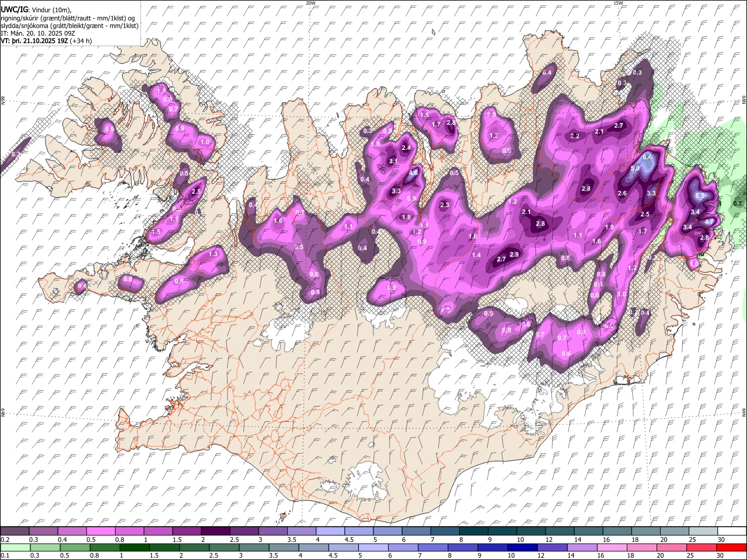
Task: Click the 2.9 value label in central highlands
Action: tap(514, 254)
